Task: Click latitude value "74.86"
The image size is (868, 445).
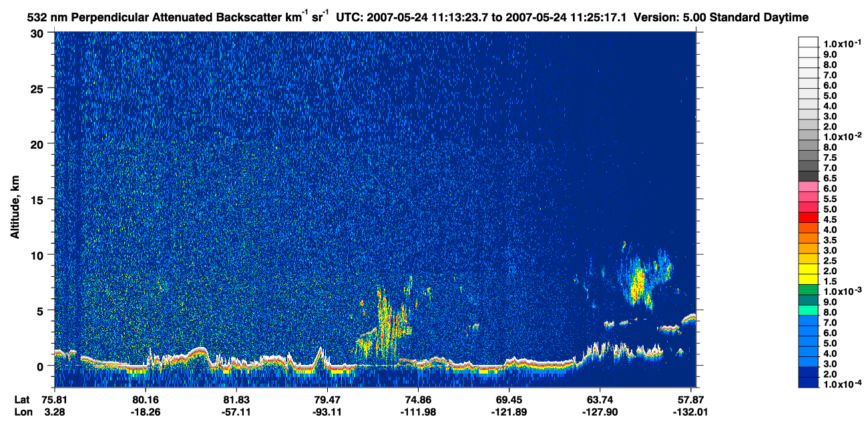Action: point(418,400)
